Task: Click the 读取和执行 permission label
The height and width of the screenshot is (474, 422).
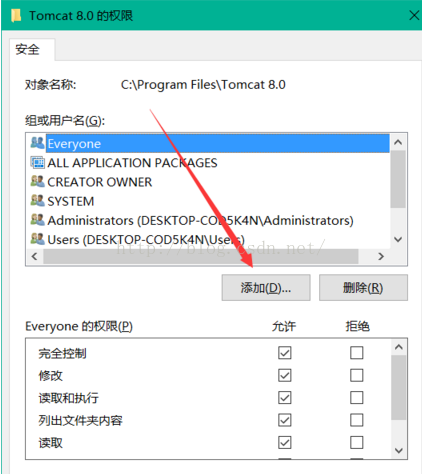Action: point(68,398)
